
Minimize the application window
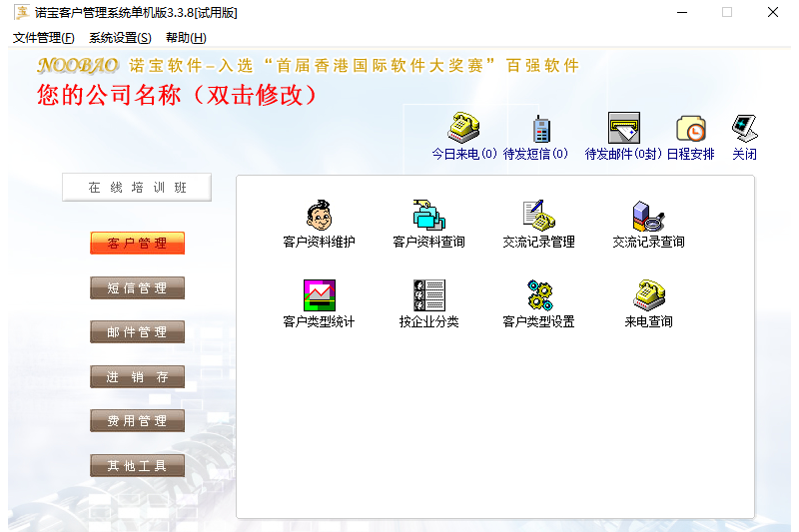coord(682,12)
